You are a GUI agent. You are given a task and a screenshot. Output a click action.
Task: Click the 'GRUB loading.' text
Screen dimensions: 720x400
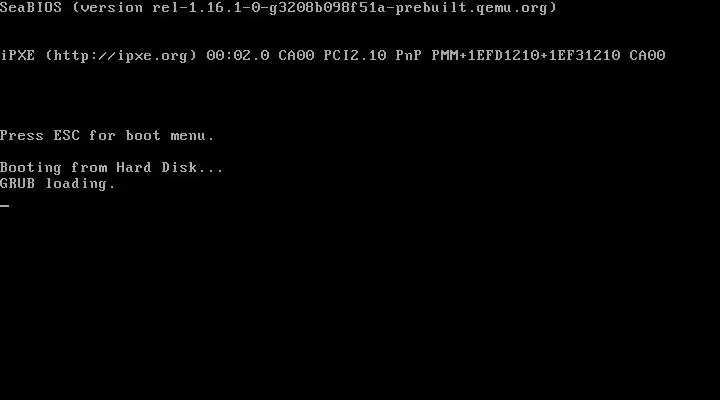pyautogui.click(x=57, y=184)
